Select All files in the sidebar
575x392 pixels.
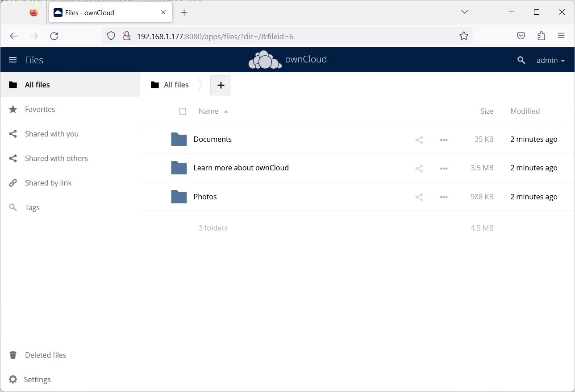pyautogui.click(x=70, y=85)
